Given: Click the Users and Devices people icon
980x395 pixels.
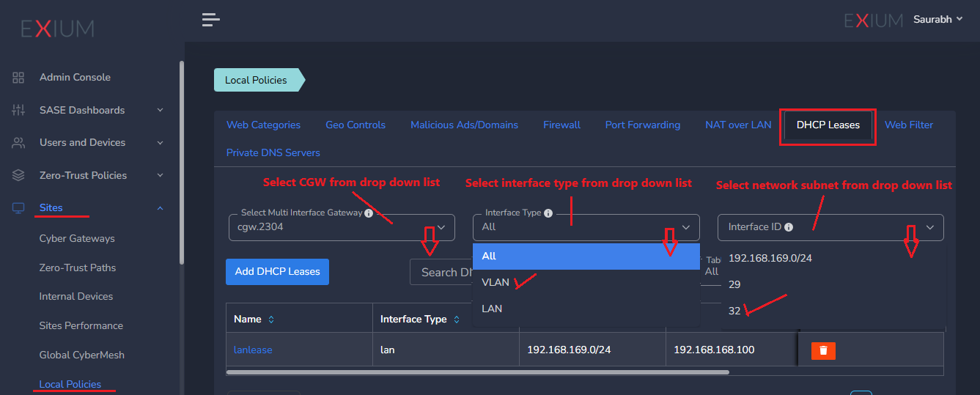Looking at the screenshot, I should [x=19, y=143].
